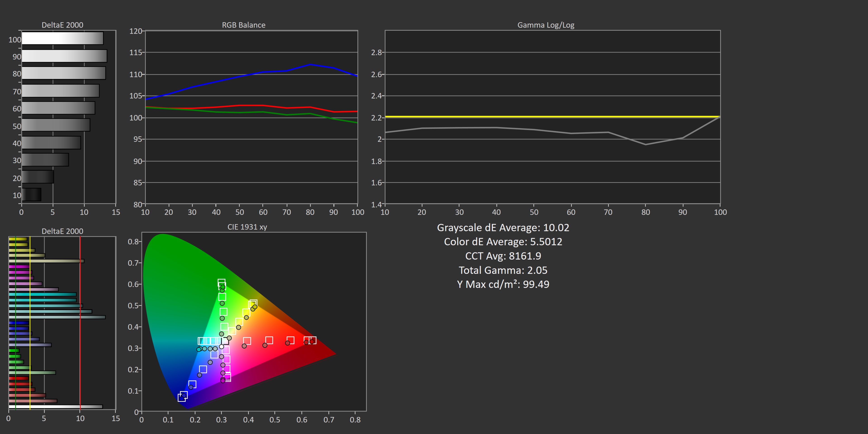Image resolution: width=868 pixels, height=434 pixels.
Task: Click the gray gamma curve dip at 80
Action: (645, 144)
